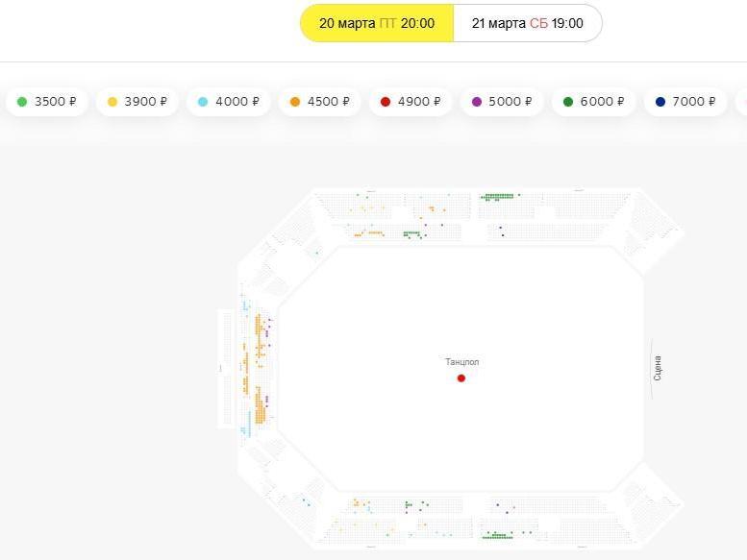Click the Сцена stage label
Image resolution: width=747 pixels, height=560 pixels.
(658, 368)
